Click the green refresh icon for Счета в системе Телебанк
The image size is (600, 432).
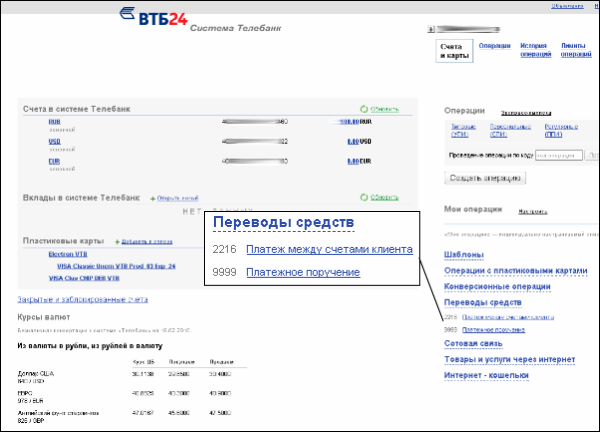364,109
